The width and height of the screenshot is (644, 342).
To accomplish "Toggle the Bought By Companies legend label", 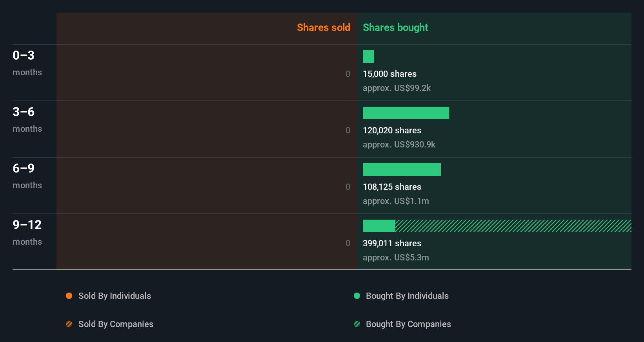I will point(408,324).
